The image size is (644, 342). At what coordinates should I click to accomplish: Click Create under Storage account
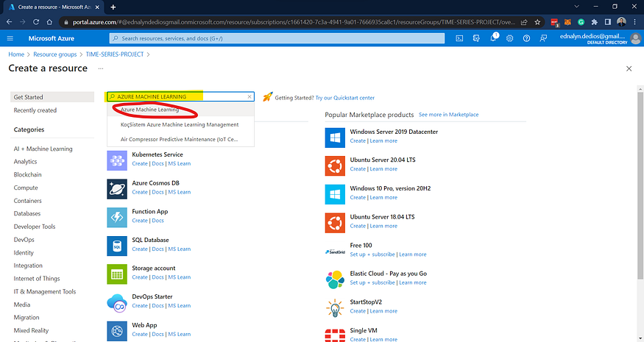[x=140, y=277]
